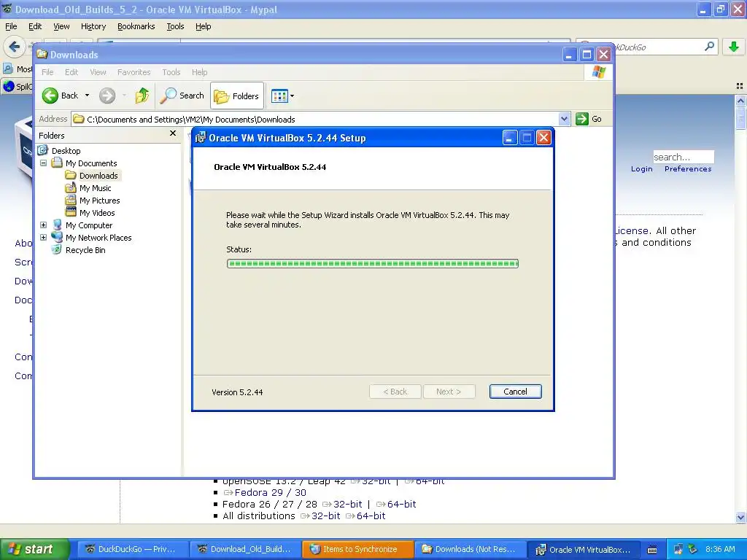Switch to Items to Synchronize taskbar item

click(x=357, y=549)
